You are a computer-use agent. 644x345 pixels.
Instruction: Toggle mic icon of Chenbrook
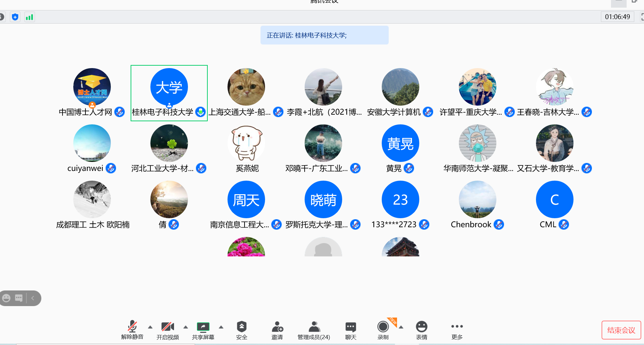point(499,224)
